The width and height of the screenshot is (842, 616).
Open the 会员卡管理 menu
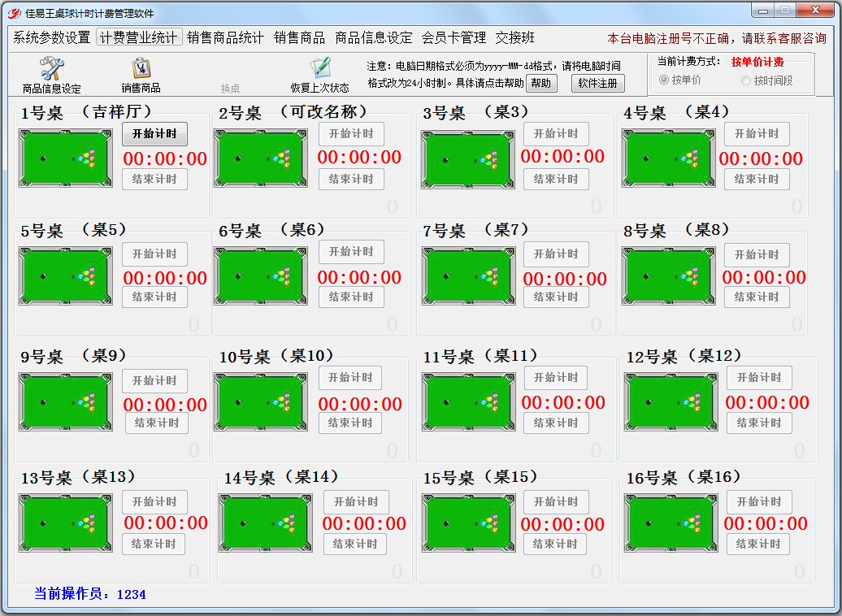coord(454,37)
